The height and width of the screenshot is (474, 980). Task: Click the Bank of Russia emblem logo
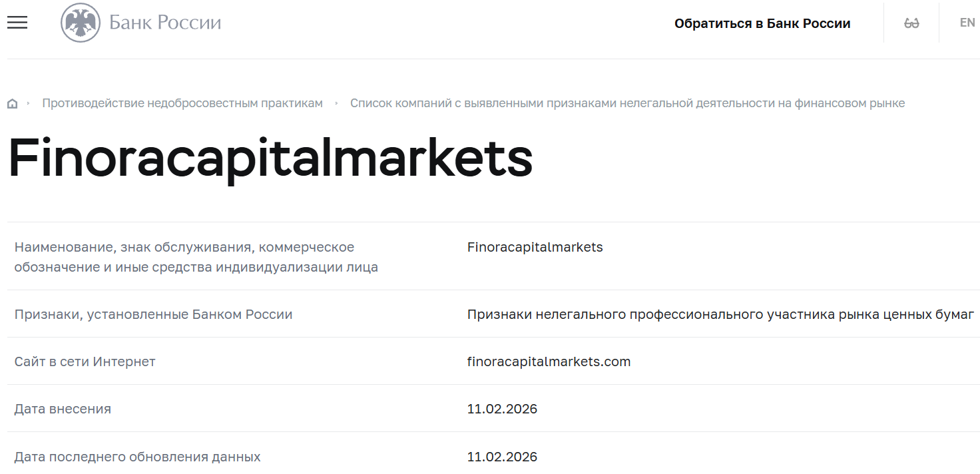point(80,22)
